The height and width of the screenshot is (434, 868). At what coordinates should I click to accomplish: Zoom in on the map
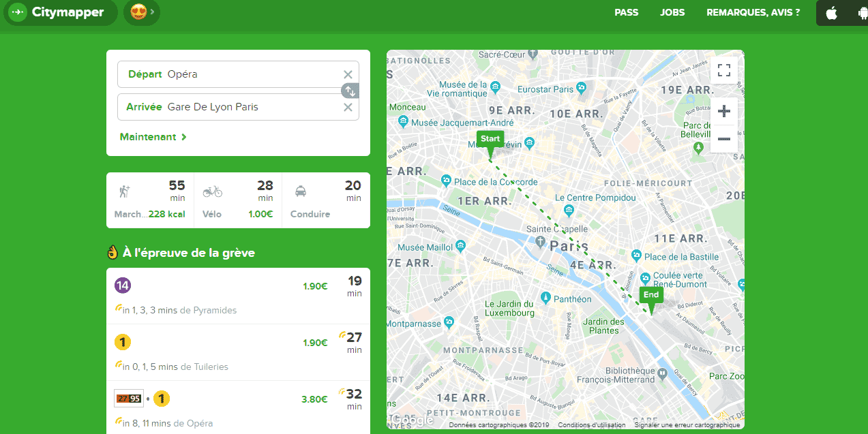724,111
